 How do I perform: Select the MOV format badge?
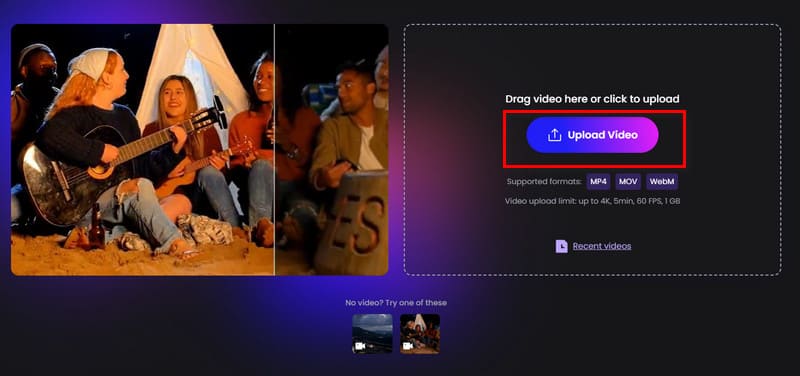tap(628, 182)
